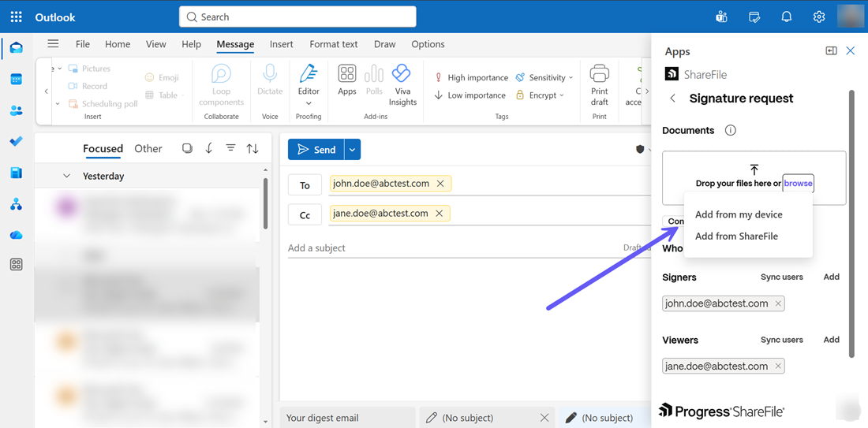Screen dimensions: 868x428
Task: Click Print draft in ribbon
Action: (600, 85)
